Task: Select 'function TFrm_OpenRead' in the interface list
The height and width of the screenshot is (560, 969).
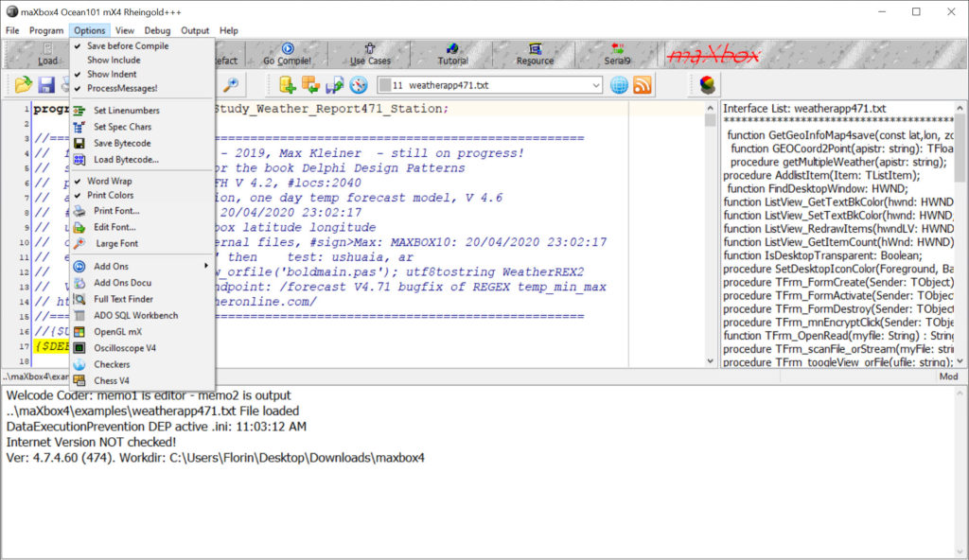Action: pos(838,336)
